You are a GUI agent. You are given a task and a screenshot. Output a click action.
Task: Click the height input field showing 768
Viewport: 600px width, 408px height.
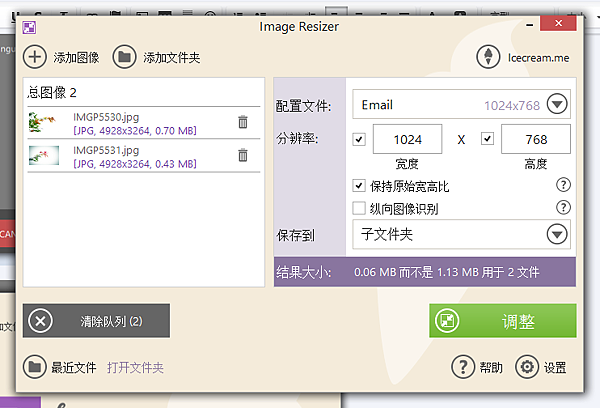pos(536,139)
